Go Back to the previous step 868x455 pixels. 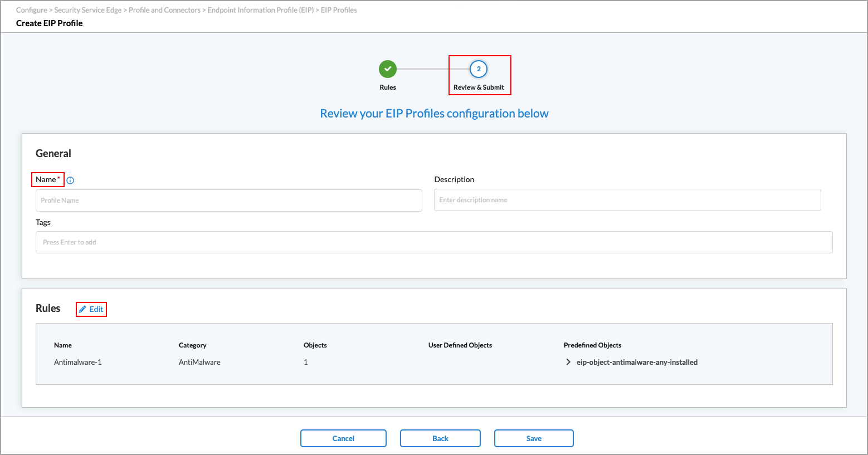(x=440, y=438)
